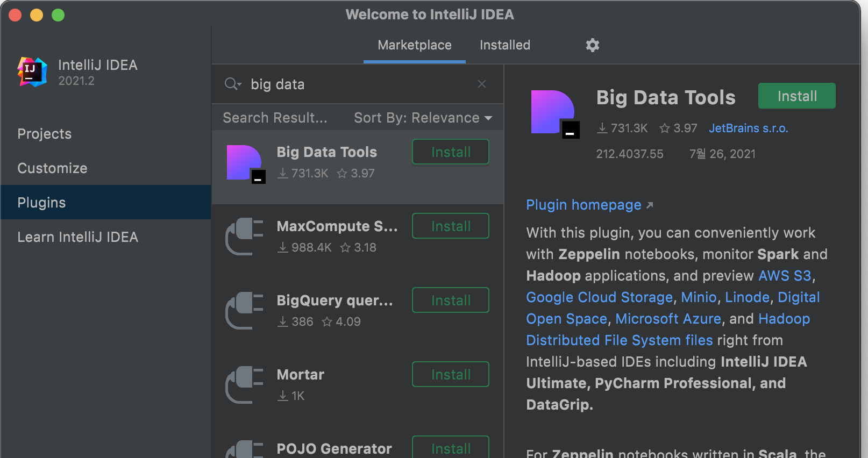Open AWS S3 link
Viewport: 868px width, 458px height.
785,276
